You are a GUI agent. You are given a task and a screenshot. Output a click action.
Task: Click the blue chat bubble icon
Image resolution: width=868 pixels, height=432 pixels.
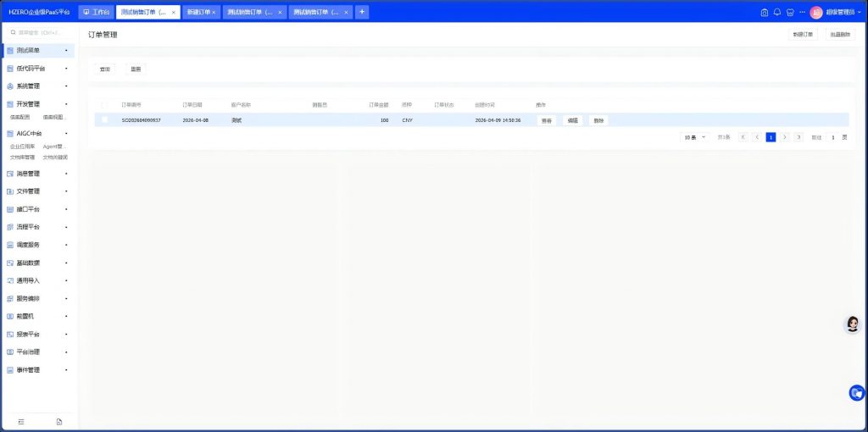click(x=857, y=392)
